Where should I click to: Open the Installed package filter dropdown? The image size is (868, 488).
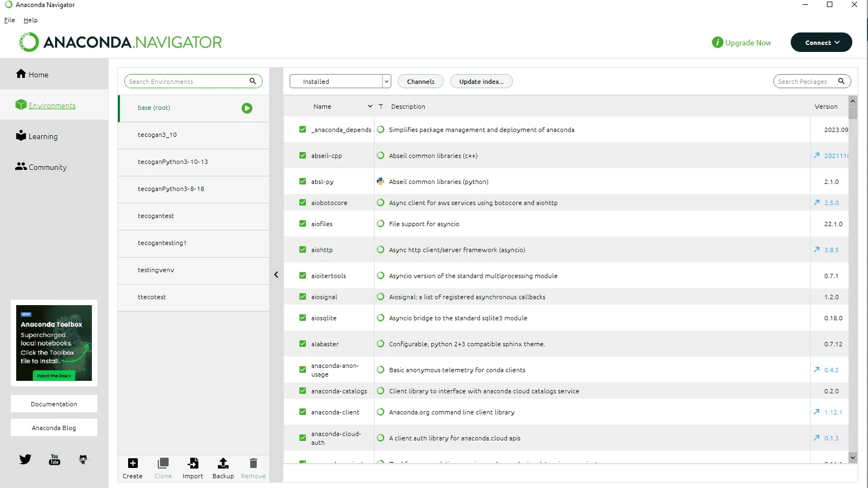(340, 81)
